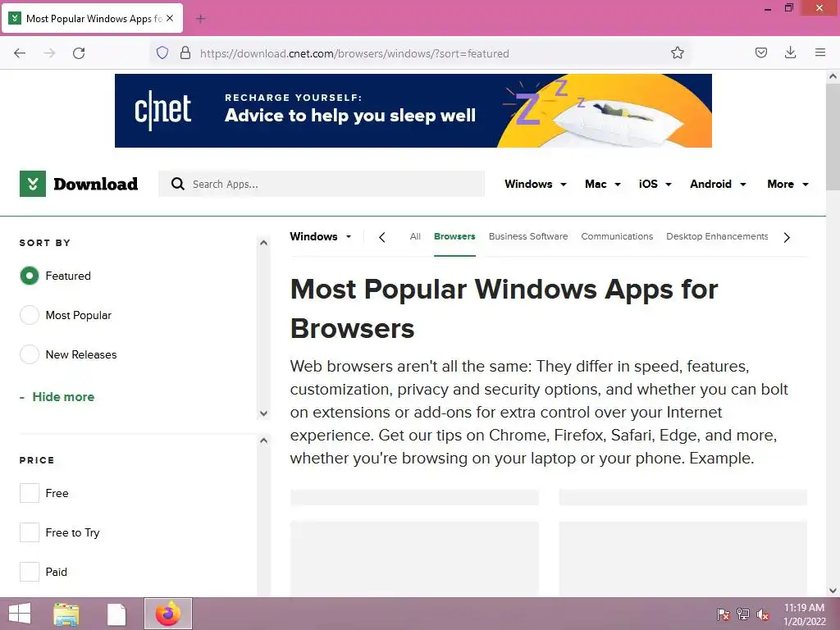Click the muted speaker tray icon
The image size is (840, 630).
(x=762, y=614)
